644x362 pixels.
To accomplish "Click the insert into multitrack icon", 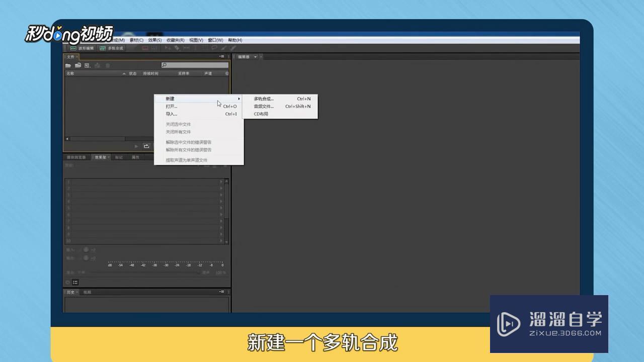I will pos(98,65).
